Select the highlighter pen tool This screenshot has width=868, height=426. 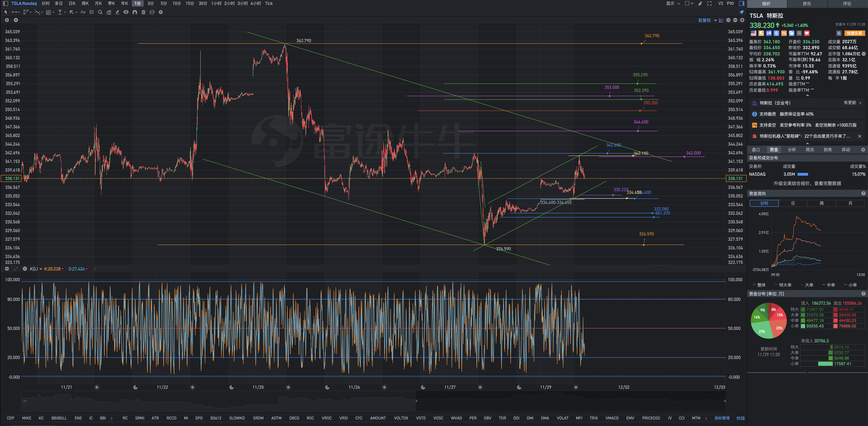pos(117,12)
